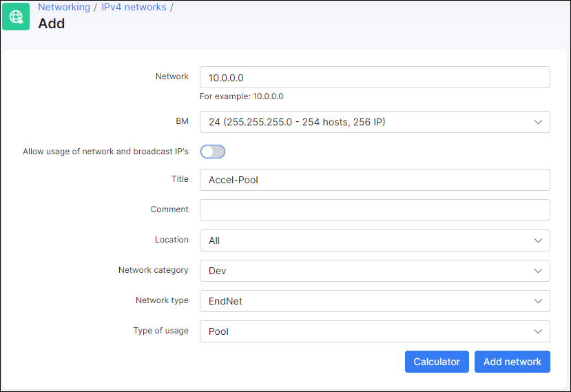
Task: Open the Network category dropdown
Action: (x=375, y=271)
